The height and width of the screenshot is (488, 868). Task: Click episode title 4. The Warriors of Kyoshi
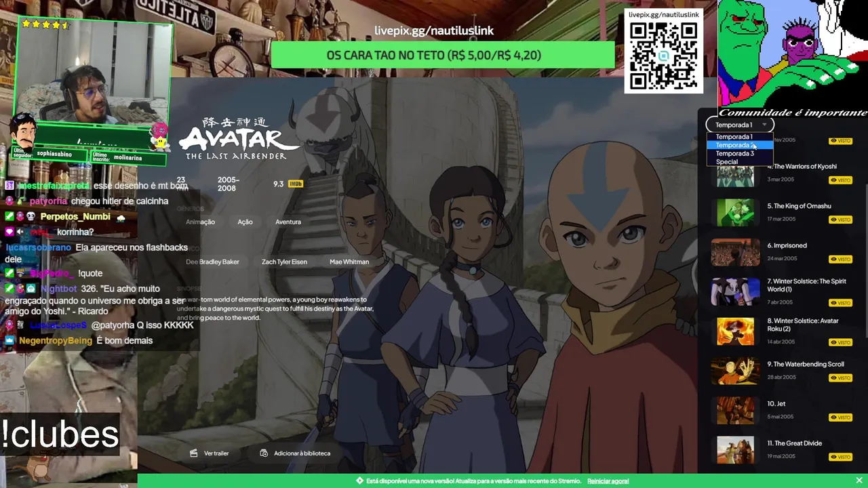coord(802,167)
